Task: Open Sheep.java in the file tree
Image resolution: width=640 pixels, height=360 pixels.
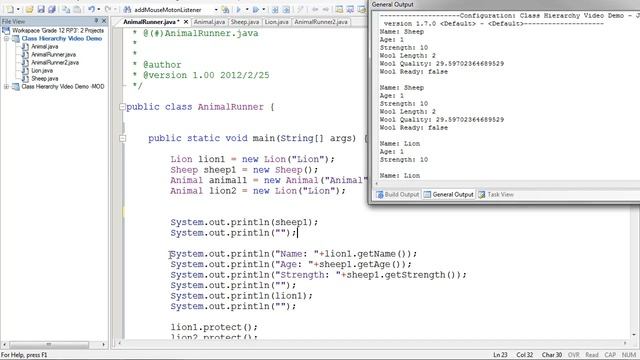Action: [x=44, y=78]
